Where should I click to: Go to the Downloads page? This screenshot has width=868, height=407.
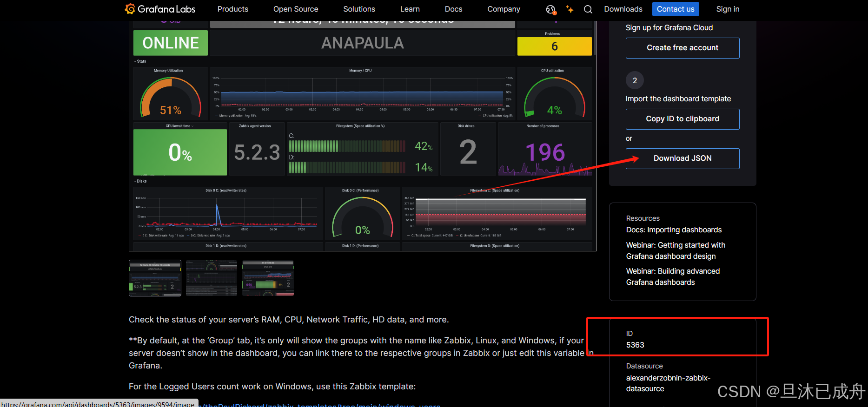[623, 9]
